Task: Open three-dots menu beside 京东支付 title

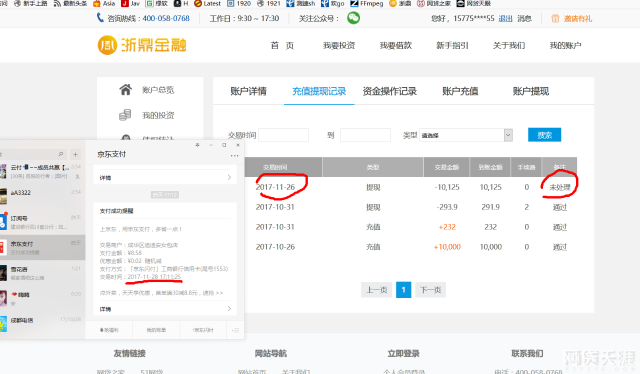Action: [234, 156]
